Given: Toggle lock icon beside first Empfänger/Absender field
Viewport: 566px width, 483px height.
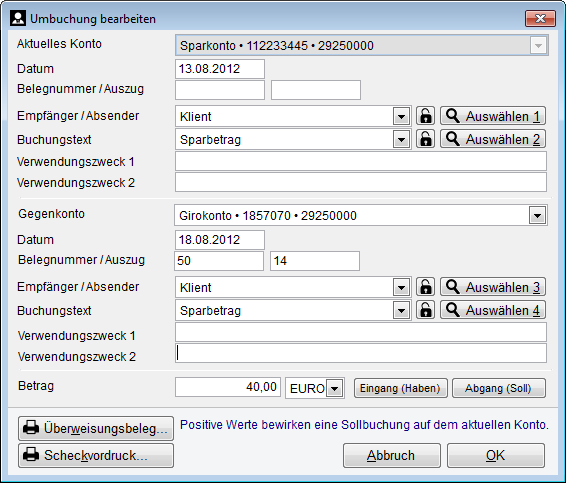Looking at the screenshot, I should [x=426, y=116].
